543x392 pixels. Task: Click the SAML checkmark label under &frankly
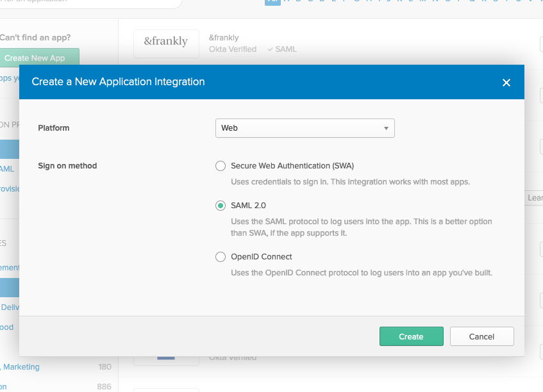(x=281, y=49)
